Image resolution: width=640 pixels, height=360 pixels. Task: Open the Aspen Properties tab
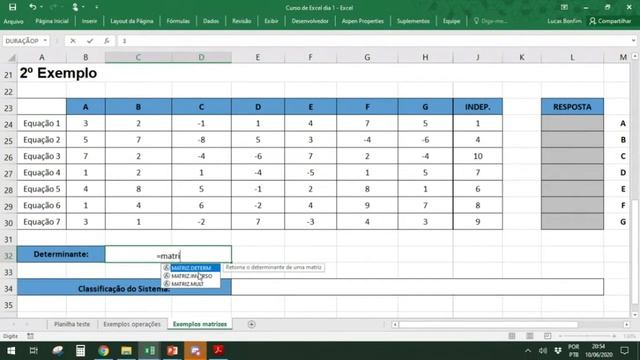click(362, 21)
